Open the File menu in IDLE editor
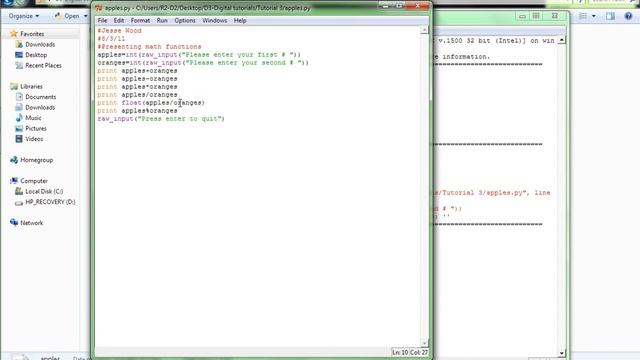The width and height of the screenshot is (640, 360). point(102,20)
